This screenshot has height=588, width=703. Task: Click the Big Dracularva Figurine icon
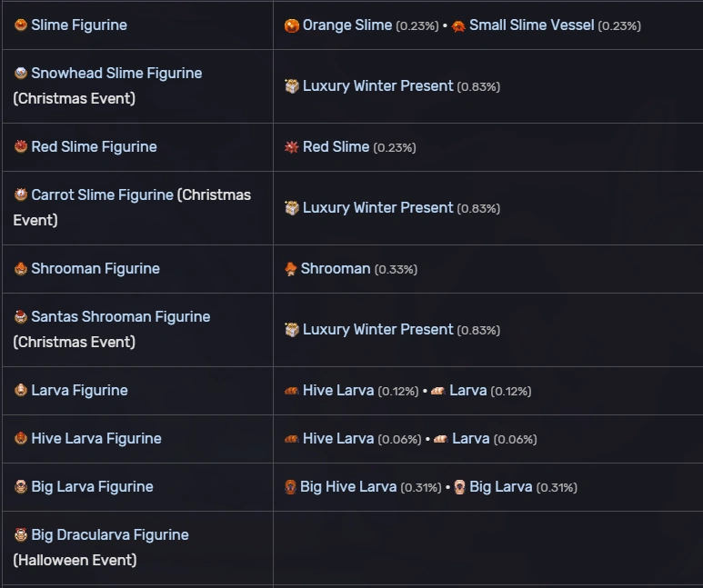pyautogui.click(x=21, y=535)
